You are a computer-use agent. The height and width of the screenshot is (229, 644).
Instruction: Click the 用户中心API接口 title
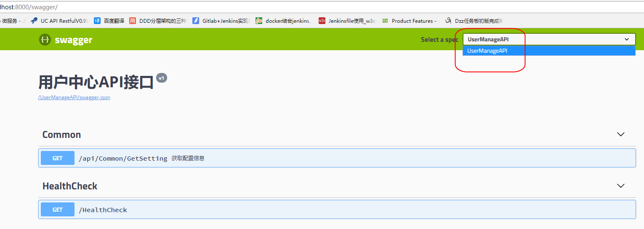[x=96, y=82]
